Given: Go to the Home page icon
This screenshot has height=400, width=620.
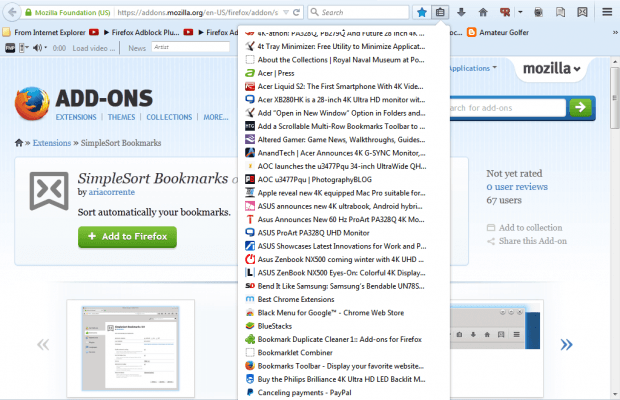Looking at the screenshot, I should coord(483,12).
